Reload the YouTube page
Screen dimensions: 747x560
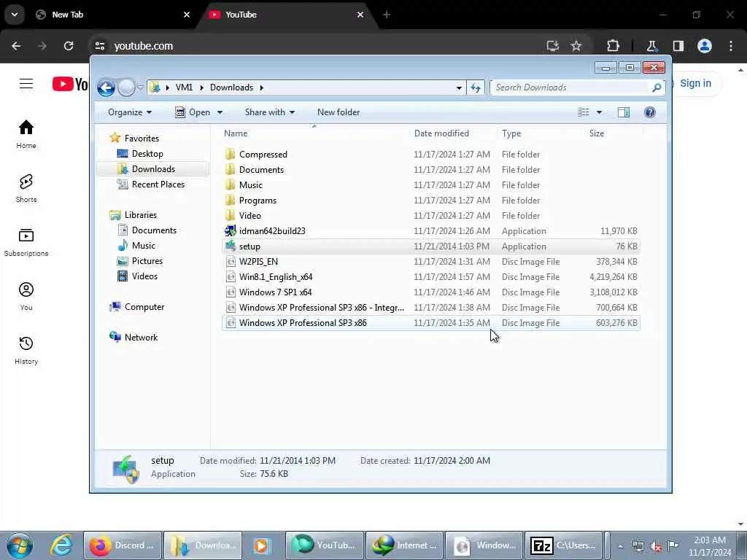[x=69, y=46]
